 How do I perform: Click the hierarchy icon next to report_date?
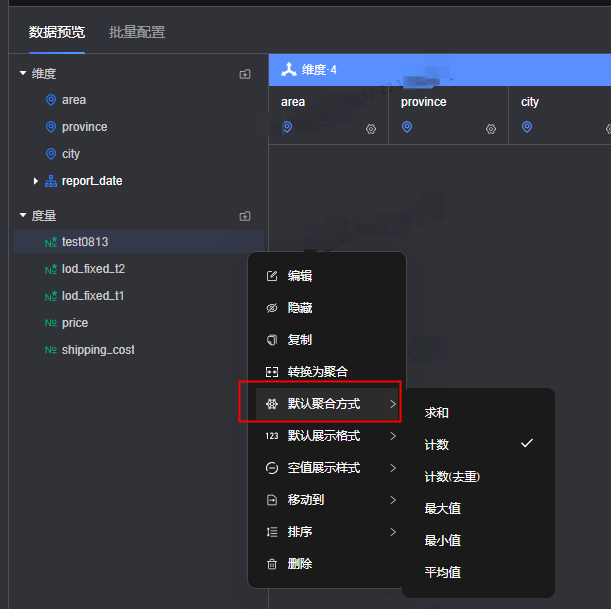coord(51,181)
